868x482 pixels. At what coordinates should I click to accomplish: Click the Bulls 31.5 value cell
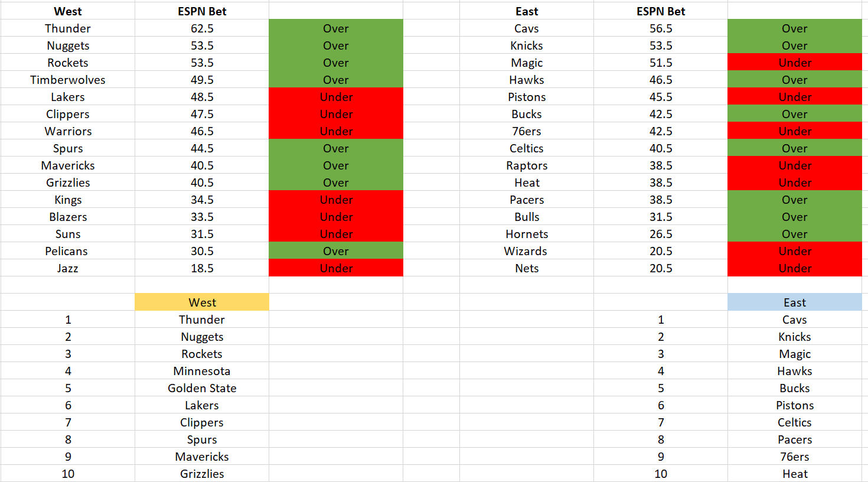click(x=661, y=217)
